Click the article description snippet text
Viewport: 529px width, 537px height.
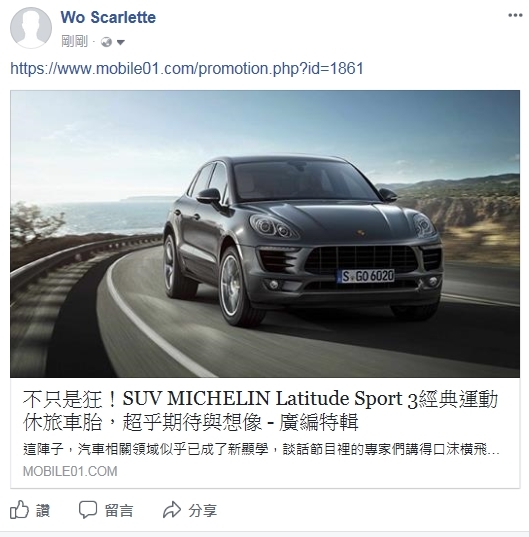[x=261, y=449]
